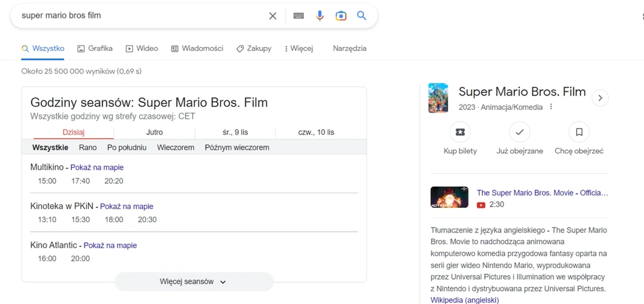
Task: Open Google Lens camera search icon
Action: coord(341,16)
